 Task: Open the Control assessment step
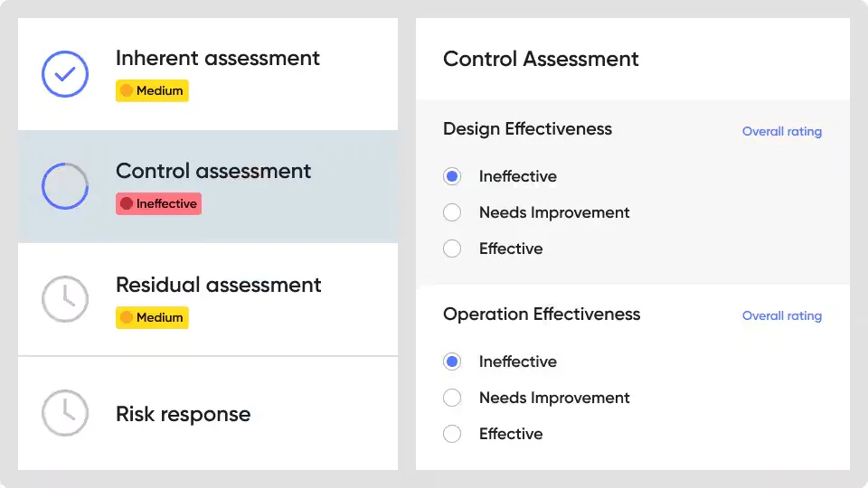(x=208, y=186)
